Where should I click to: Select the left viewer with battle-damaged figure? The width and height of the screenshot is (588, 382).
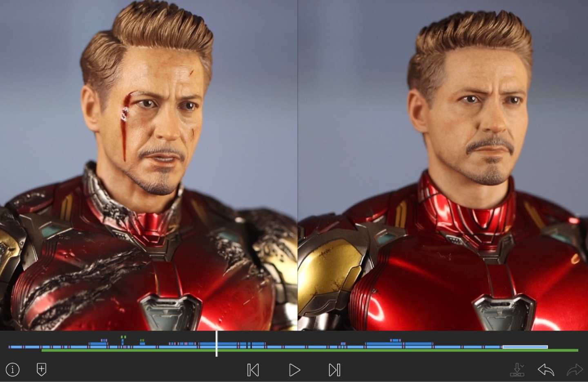[149, 165]
